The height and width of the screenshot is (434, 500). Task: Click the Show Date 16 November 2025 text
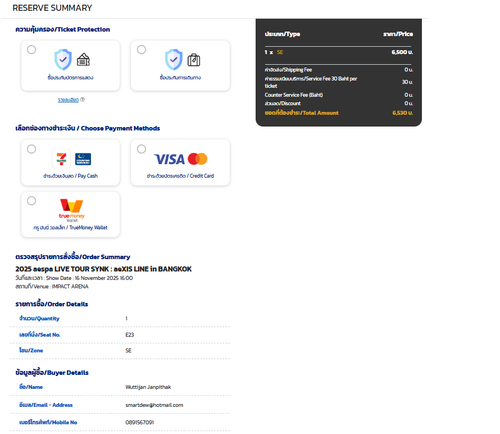(x=74, y=278)
